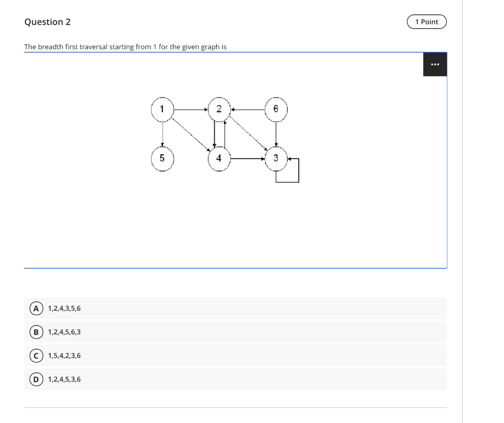Click the question text about breadth first traversal
The image size is (504, 423).
(x=126, y=47)
